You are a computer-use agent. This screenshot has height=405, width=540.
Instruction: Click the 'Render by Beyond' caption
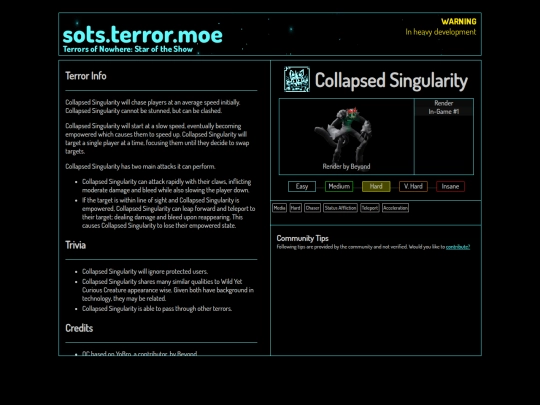346,166
